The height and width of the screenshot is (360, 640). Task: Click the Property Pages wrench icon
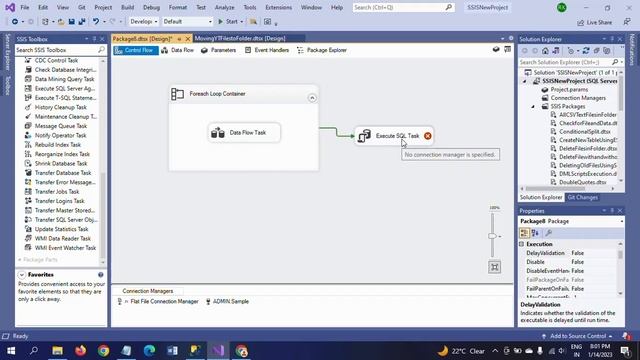click(x=549, y=233)
